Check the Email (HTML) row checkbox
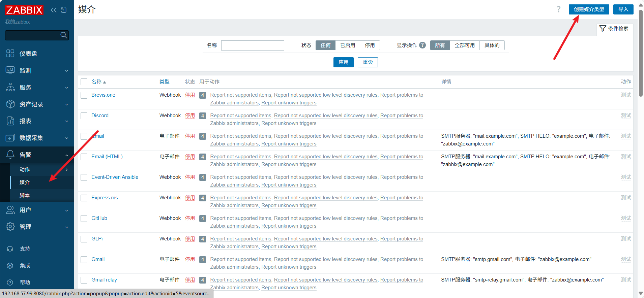Viewport: 644px width, 298px height. pos(84,157)
